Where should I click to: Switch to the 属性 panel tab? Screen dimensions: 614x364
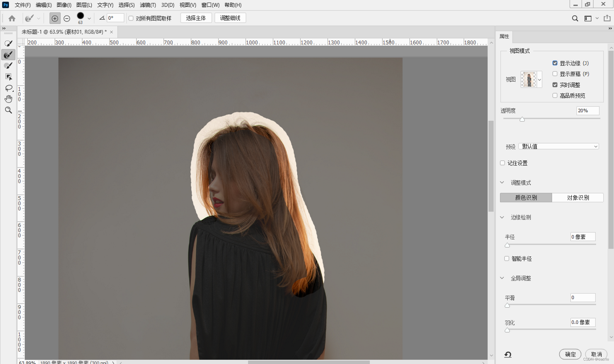[x=504, y=37]
